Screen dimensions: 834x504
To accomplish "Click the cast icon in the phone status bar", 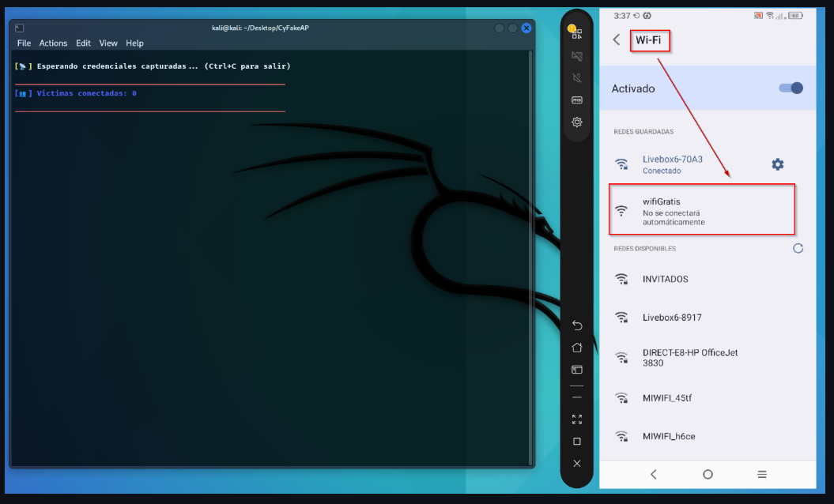I will click(758, 16).
